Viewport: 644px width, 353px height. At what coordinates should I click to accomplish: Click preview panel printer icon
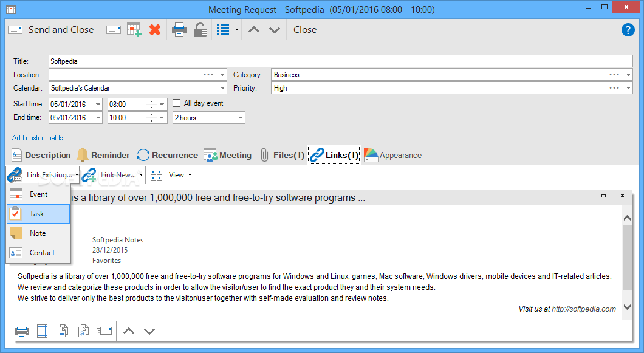tap(22, 331)
